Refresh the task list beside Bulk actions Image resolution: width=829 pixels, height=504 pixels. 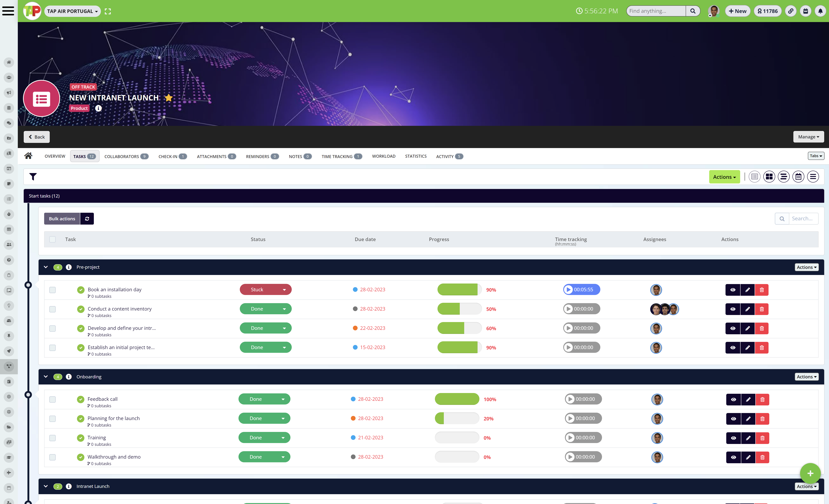pyautogui.click(x=87, y=218)
